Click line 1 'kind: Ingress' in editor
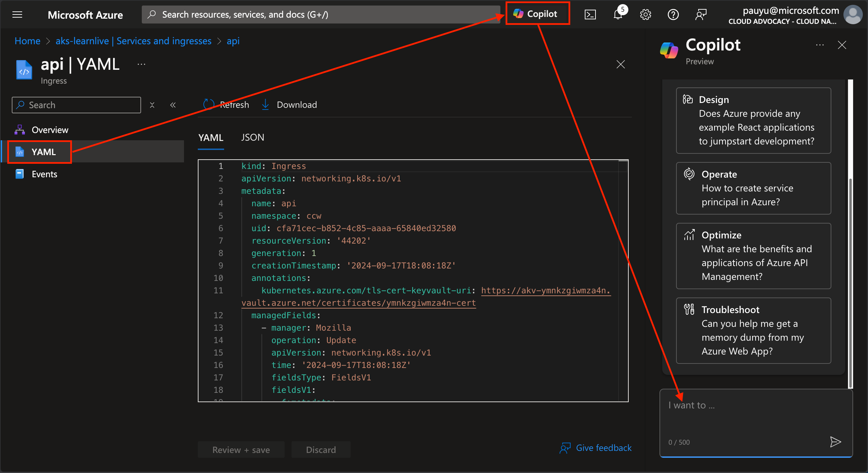868x473 pixels. tap(274, 166)
